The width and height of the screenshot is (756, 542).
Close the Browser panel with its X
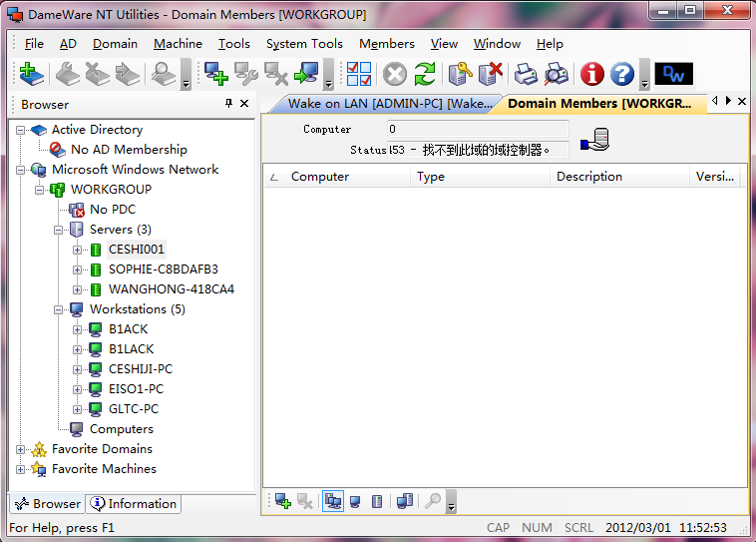click(244, 103)
